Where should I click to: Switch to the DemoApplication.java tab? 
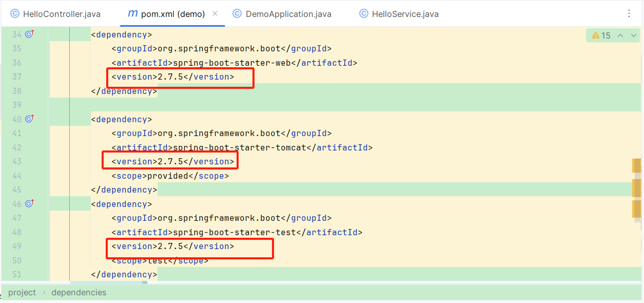(x=287, y=14)
